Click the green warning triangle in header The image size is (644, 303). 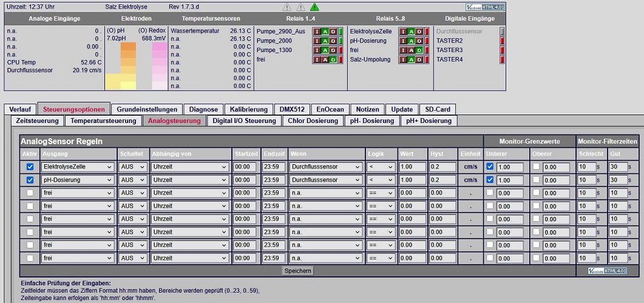pyautogui.click(x=314, y=7)
